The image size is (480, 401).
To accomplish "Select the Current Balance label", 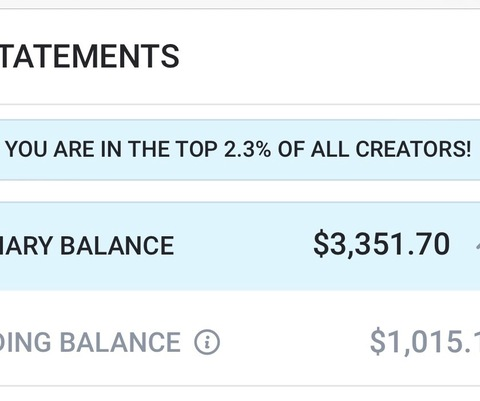I will point(87,246).
